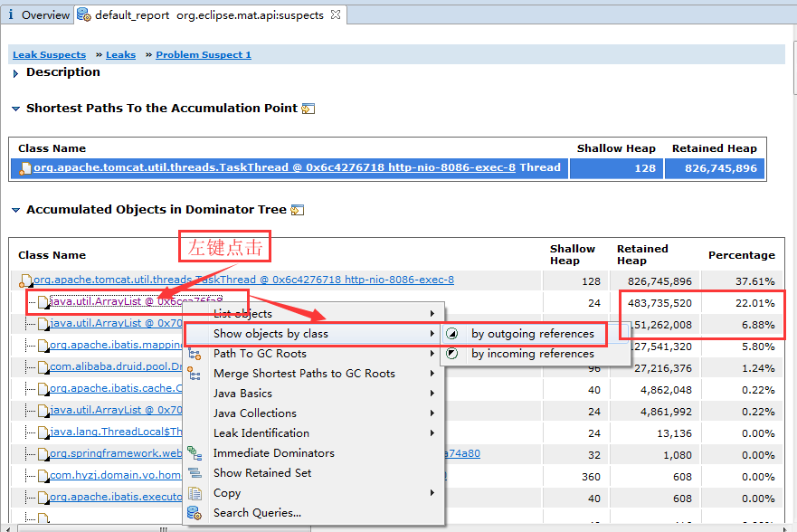Choose Java Collections from context menu
The image size is (797, 532).
[254, 413]
